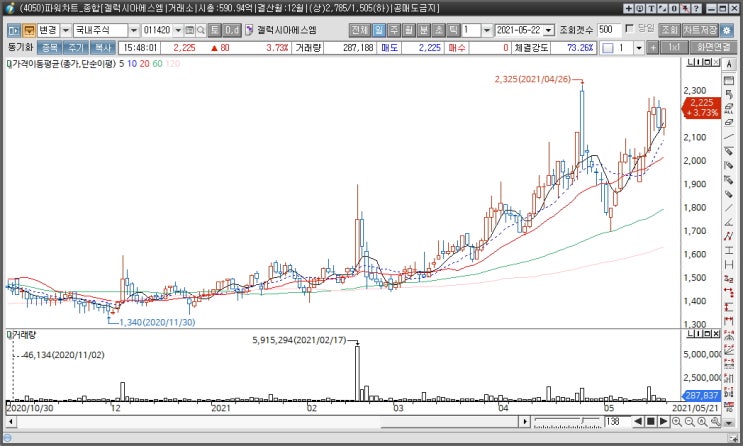Zoom out of the chart

(691, 422)
